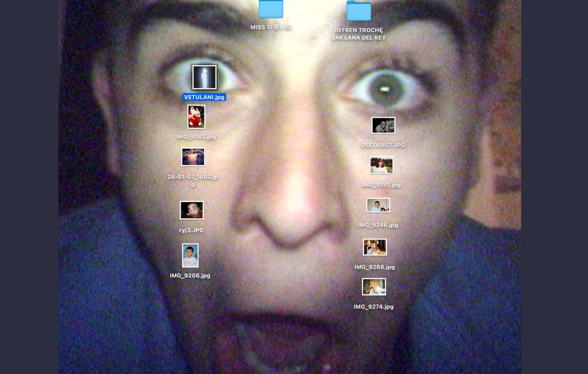
Task: Click the IMG_9181.jpg image thumbnail
Action: [381, 165]
